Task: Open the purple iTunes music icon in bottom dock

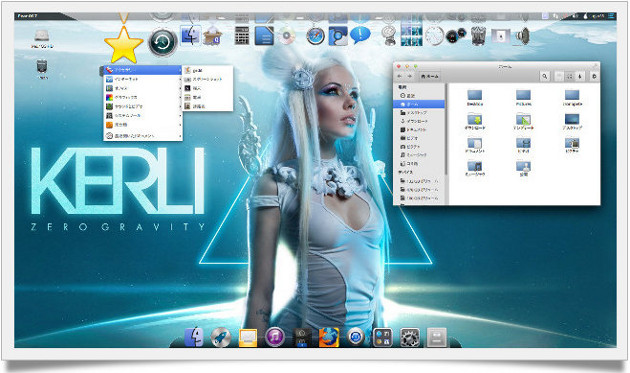Action: [275, 337]
